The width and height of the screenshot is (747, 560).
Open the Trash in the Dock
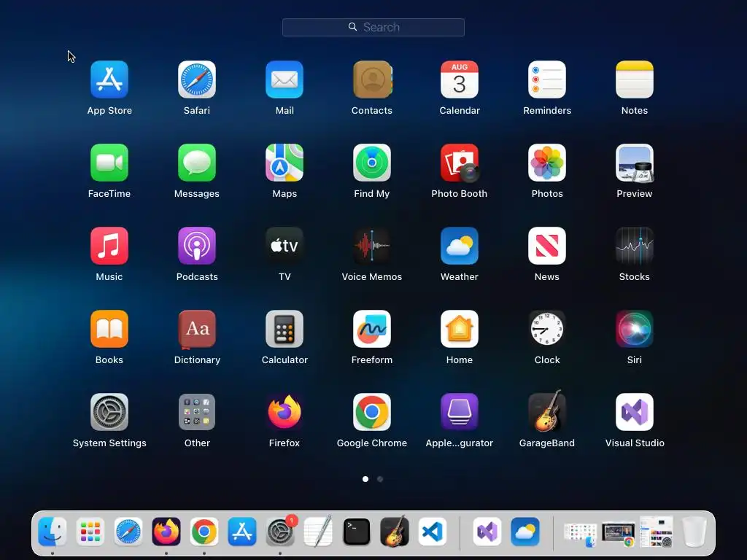pyautogui.click(x=694, y=532)
